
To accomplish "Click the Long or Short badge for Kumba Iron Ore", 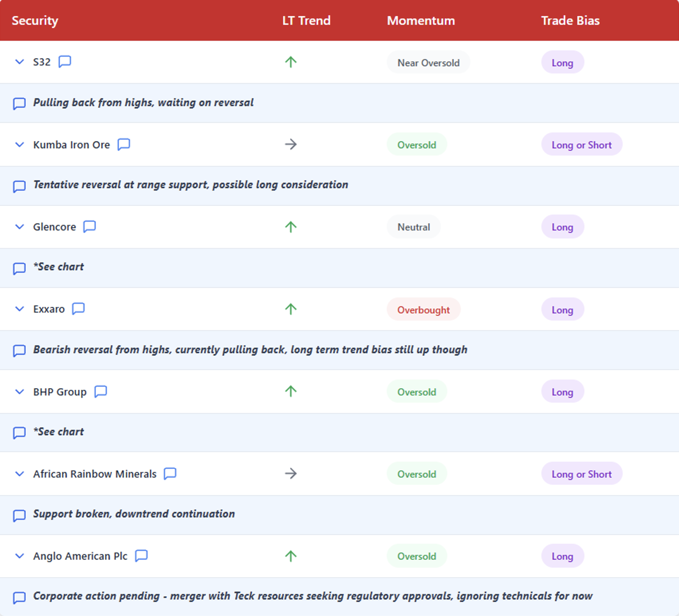I will point(581,144).
